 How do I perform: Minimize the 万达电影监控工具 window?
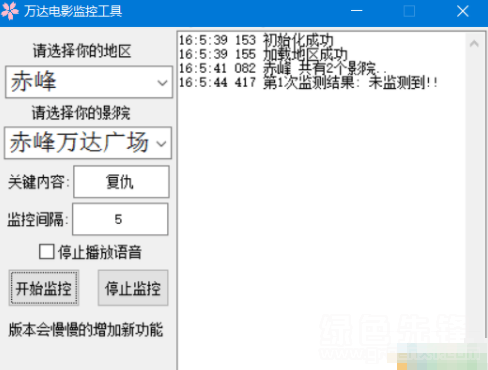[x=356, y=11]
